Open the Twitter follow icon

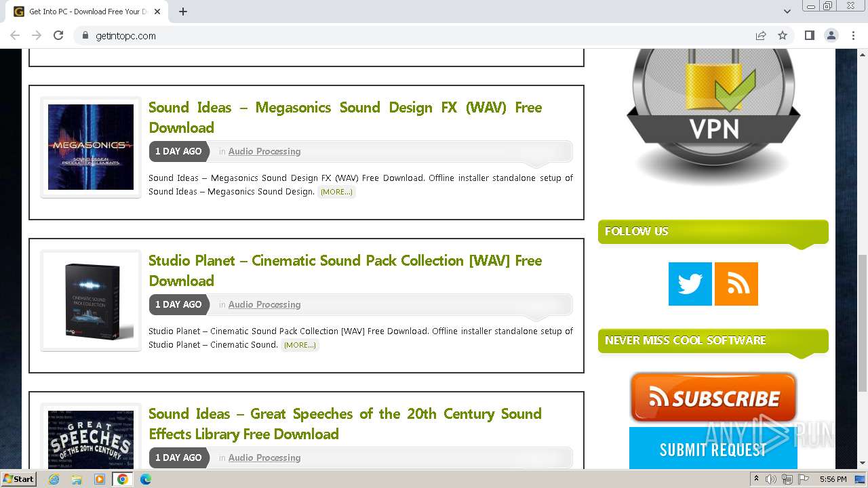(690, 284)
